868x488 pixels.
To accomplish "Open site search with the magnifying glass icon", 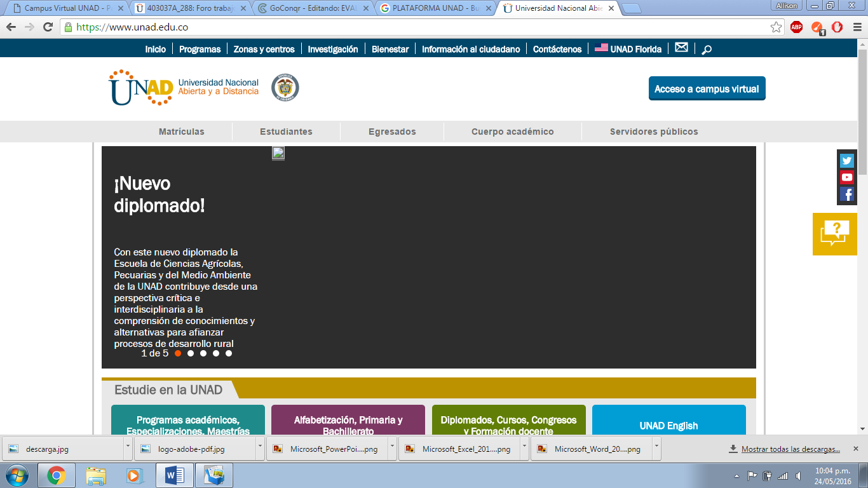I will 706,50.
